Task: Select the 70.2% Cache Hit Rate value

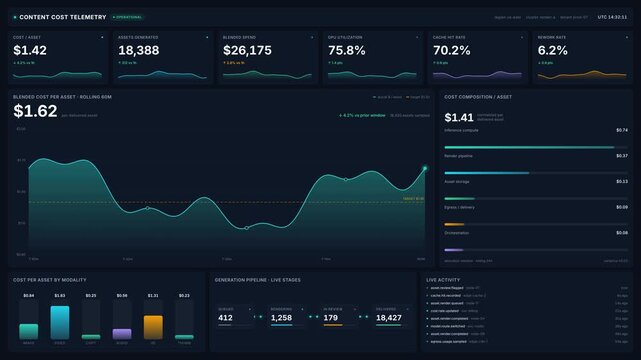Action: click(452, 50)
